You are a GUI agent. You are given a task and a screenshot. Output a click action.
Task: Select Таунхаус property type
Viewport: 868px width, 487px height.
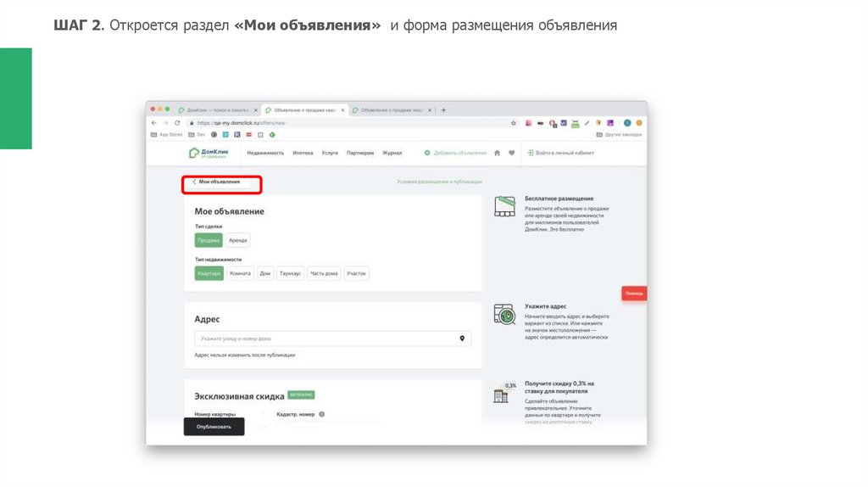(x=290, y=273)
